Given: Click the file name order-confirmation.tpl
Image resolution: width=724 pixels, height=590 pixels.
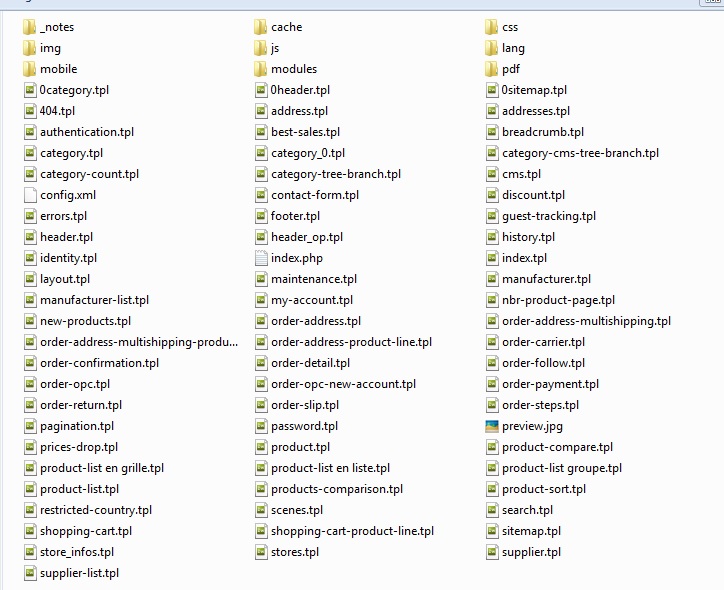Looking at the screenshot, I should pos(99,363).
